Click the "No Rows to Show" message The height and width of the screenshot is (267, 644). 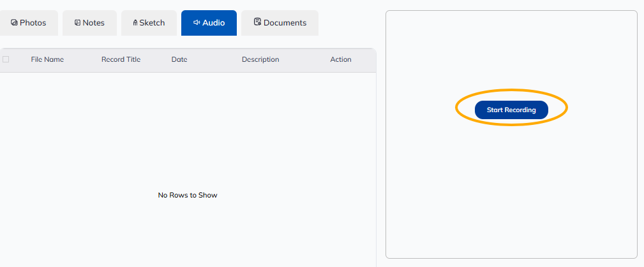(188, 195)
